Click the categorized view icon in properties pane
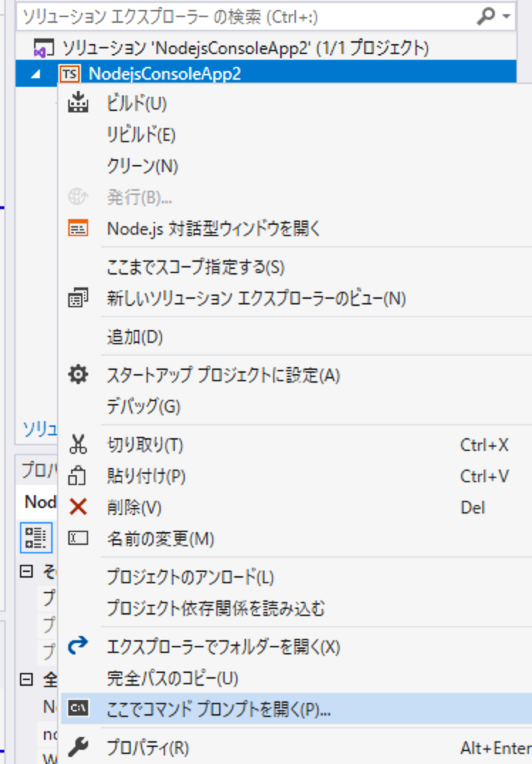This screenshot has height=764, width=532. (36, 537)
